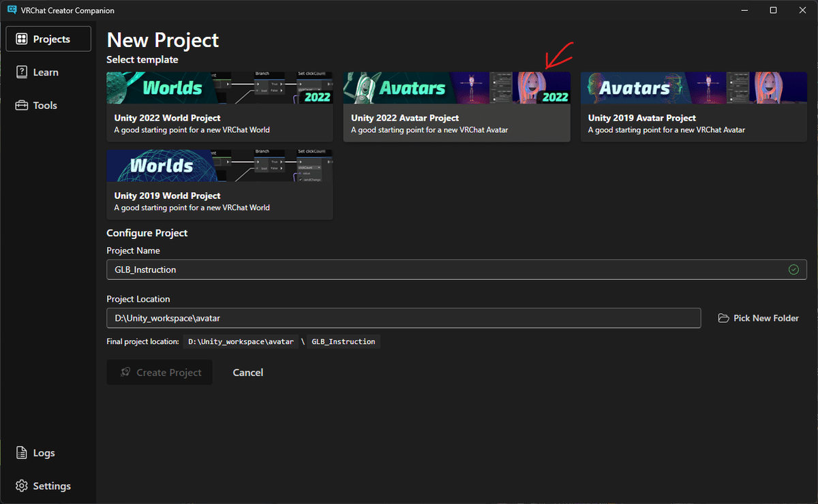Click the 'Unity 2019 Avatar Project' title text
The image size is (818, 504).
click(642, 118)
